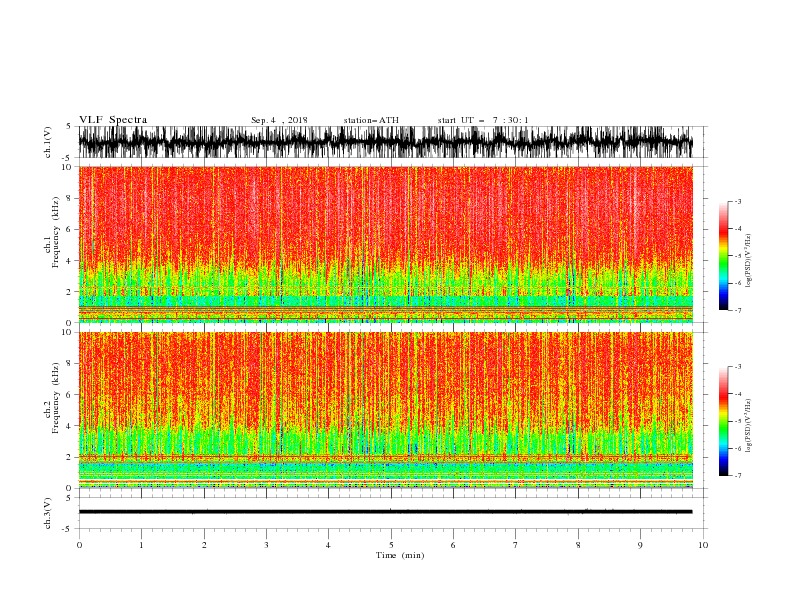
Task: Click time axis tick label "1"
Action: [x=141, y=545]
